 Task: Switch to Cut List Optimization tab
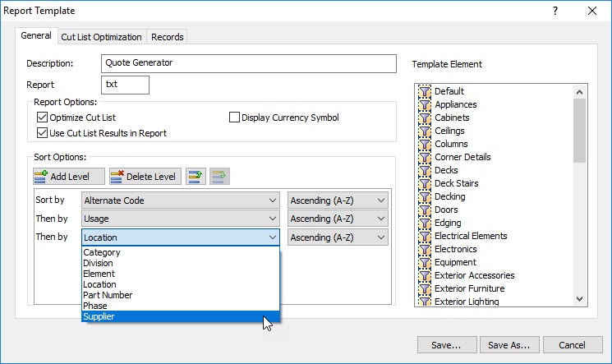(x=102, y=36)
